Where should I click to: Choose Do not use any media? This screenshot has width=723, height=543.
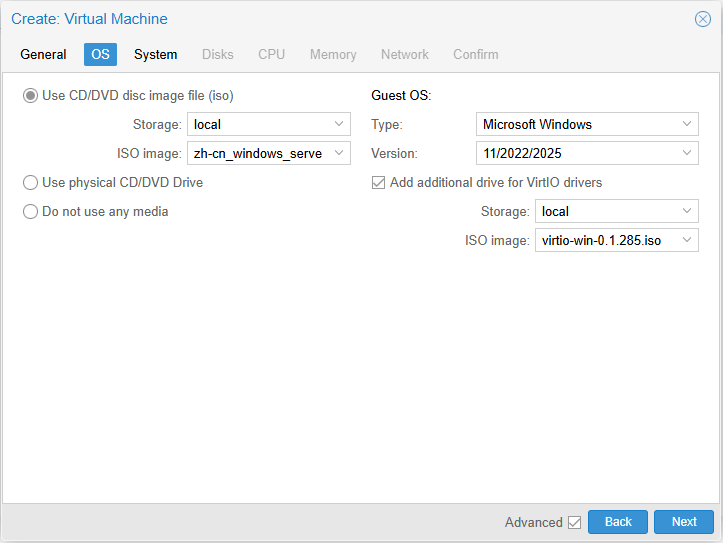(31, 212)
